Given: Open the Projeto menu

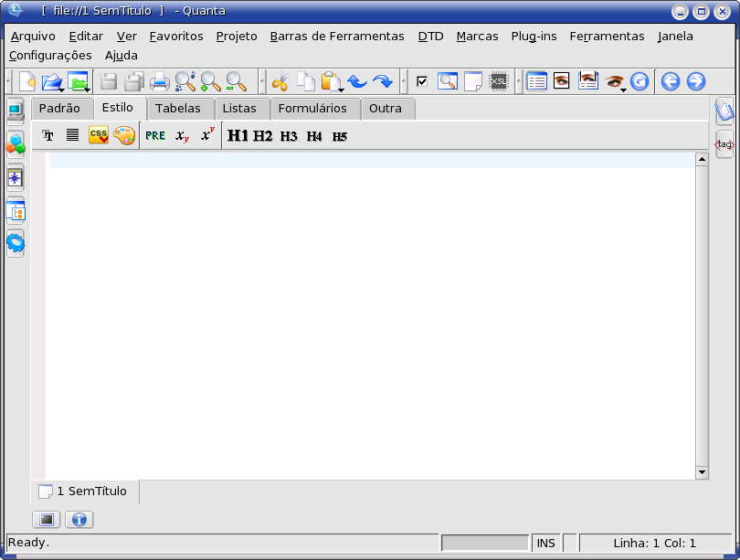Looking at the screenshot, I should coord(237,37).
